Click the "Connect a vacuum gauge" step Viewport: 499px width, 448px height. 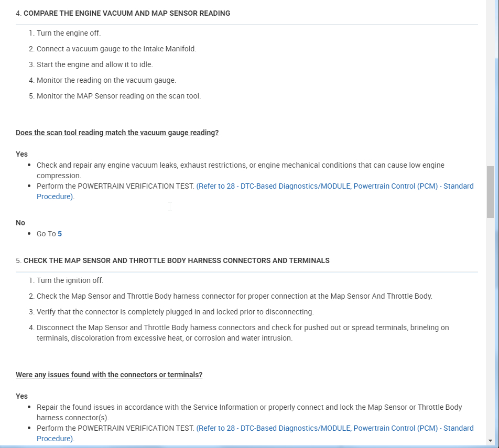click(x=116, y=49)
